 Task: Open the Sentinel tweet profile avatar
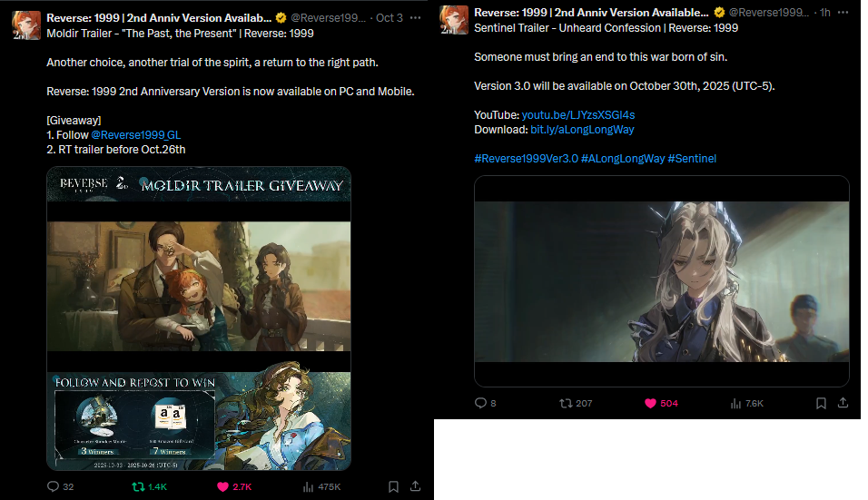pos(454,20)
